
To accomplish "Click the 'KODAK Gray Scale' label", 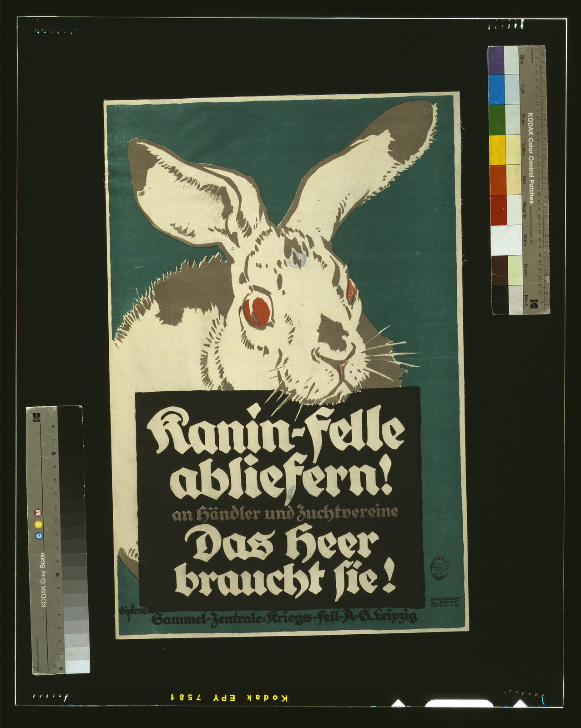I will click(x=44, y=580).
